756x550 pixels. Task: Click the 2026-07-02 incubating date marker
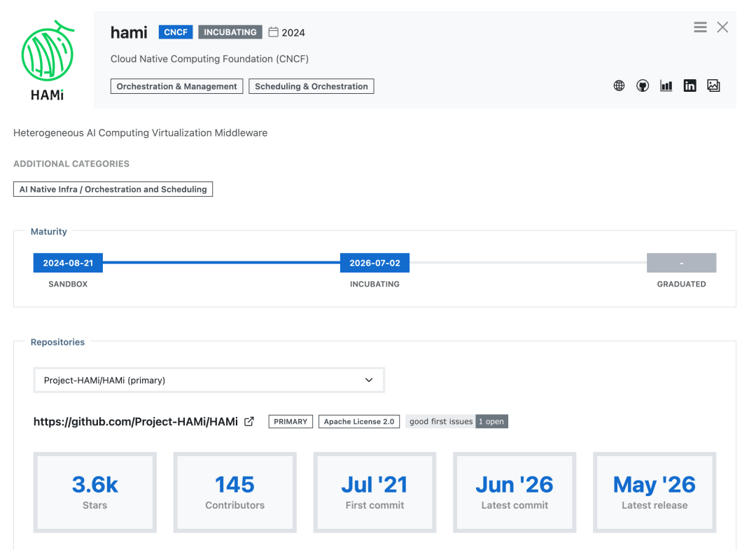[x=374, y=263]
